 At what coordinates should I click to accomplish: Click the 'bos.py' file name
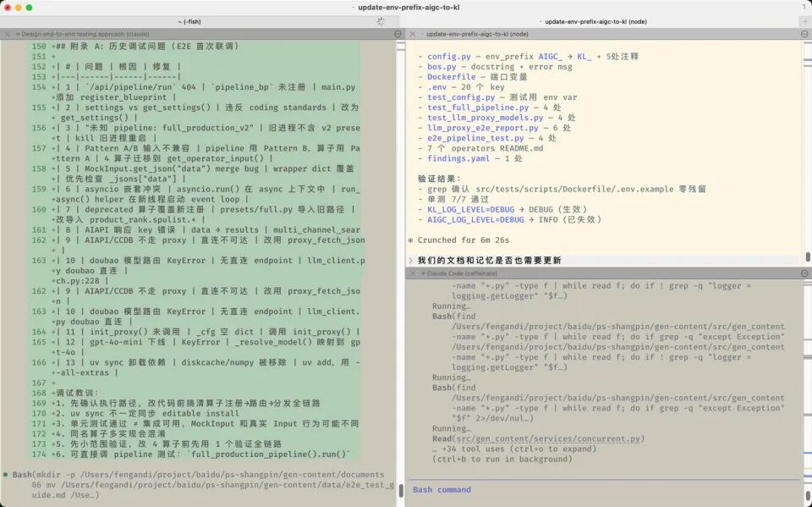coord(442,67)
